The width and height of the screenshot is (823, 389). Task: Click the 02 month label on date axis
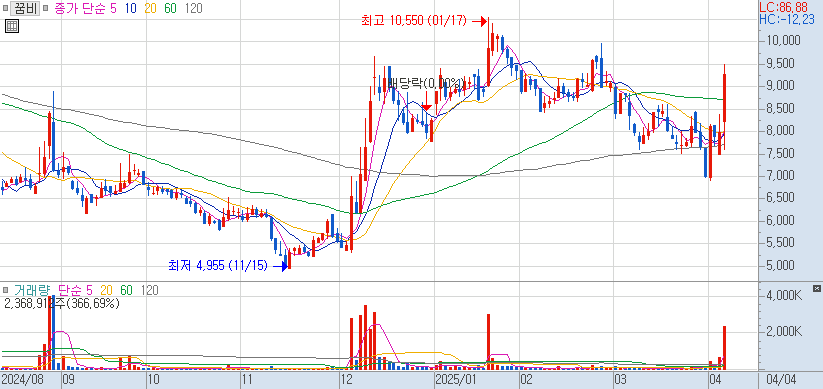[525, 380]
